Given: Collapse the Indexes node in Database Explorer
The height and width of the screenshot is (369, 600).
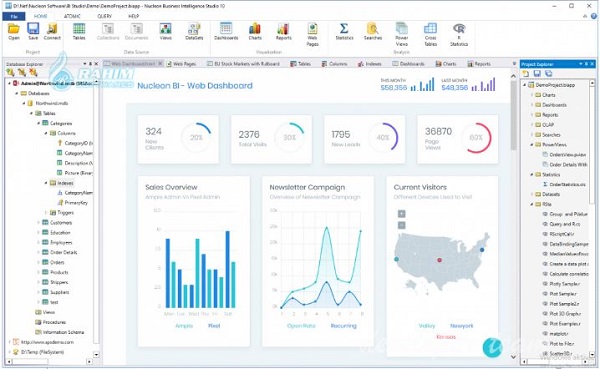Looking at the screenshot, I should pos(46,183).
